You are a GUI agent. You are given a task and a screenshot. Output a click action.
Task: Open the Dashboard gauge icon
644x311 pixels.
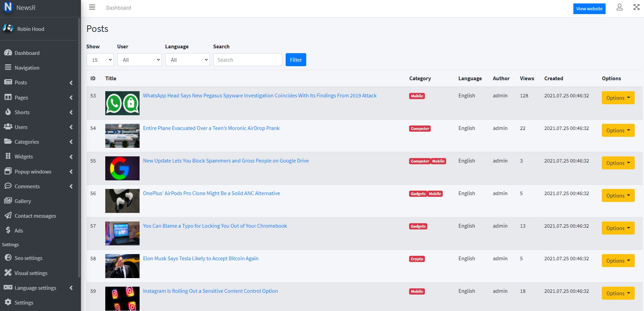8,53
